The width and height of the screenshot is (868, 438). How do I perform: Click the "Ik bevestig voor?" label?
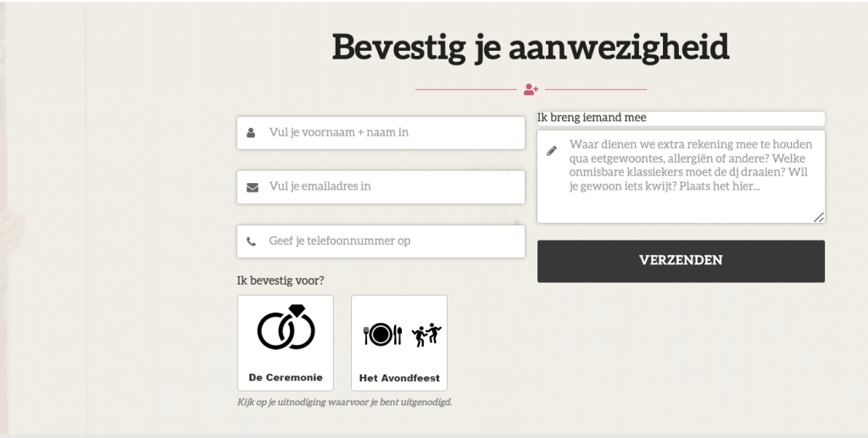tap(281, 280)
